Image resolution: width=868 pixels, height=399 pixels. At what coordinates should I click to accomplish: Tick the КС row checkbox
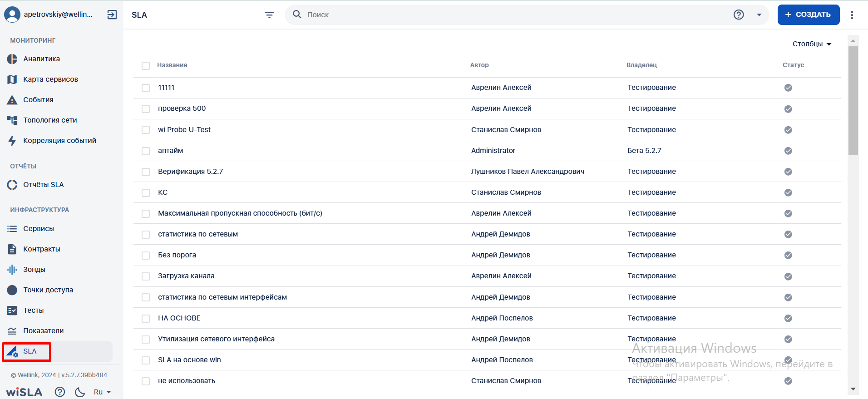click(x=146, y=193)
